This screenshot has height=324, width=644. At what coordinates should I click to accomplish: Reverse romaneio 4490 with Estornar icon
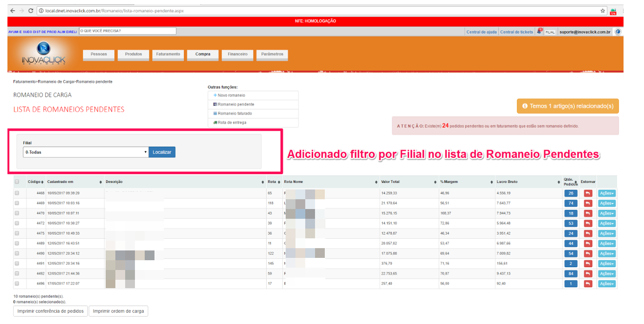click(588, 253)
